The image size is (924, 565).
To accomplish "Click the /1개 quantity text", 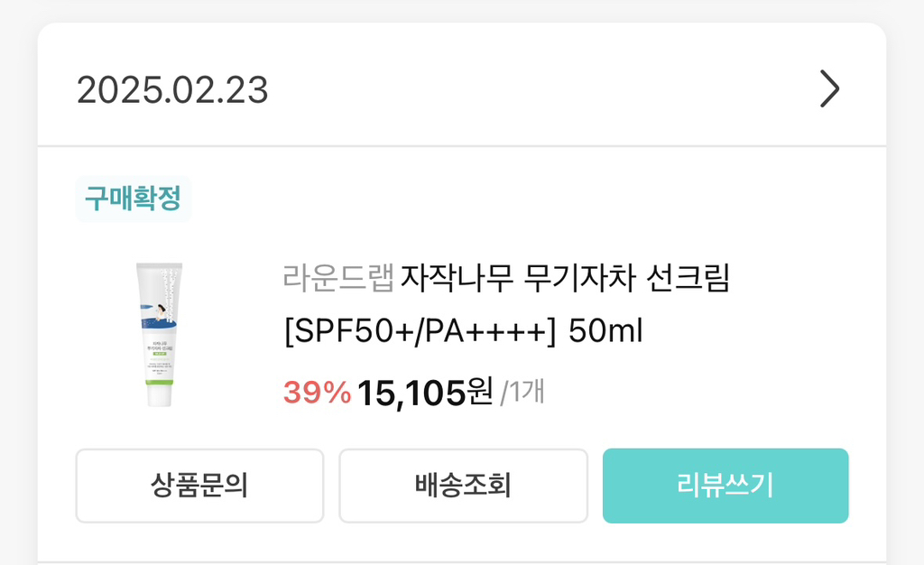I will click(x=522, y=393).
